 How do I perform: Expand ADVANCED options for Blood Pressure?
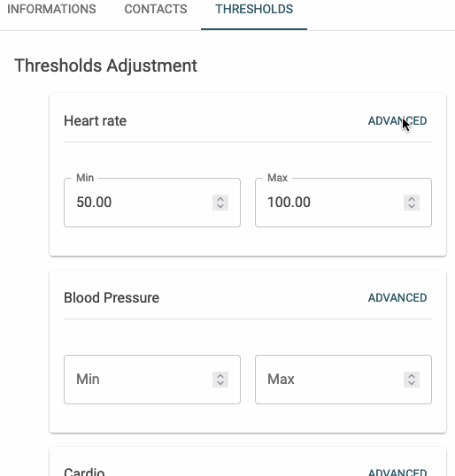click(397, 298)
